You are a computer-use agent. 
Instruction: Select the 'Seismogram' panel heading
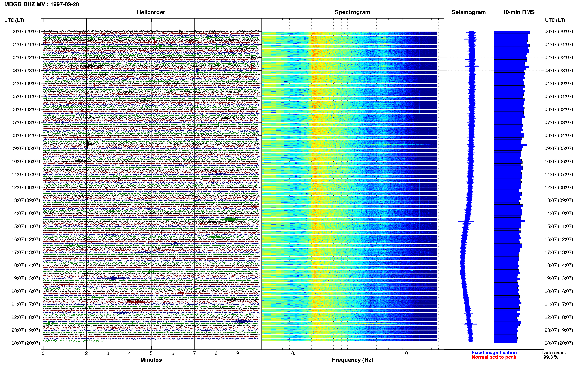click(x=468, y=12)
